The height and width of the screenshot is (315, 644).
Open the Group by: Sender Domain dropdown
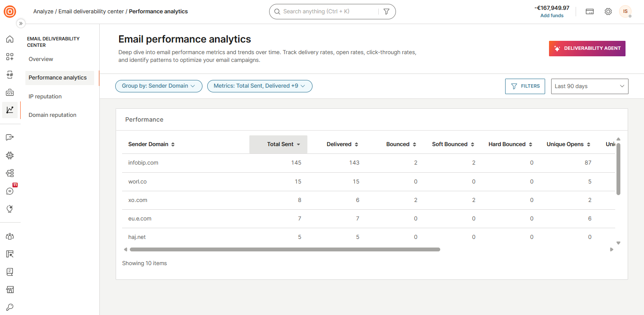159,86
